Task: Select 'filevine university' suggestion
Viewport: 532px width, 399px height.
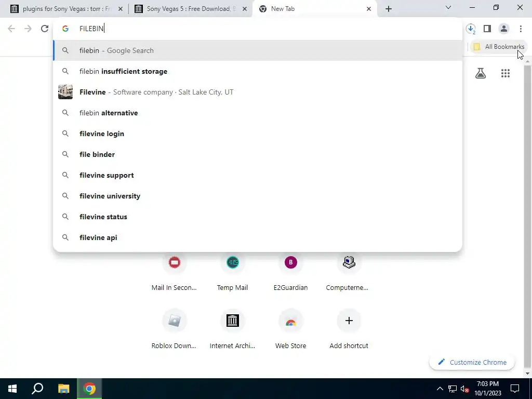Action: [258, 196]
